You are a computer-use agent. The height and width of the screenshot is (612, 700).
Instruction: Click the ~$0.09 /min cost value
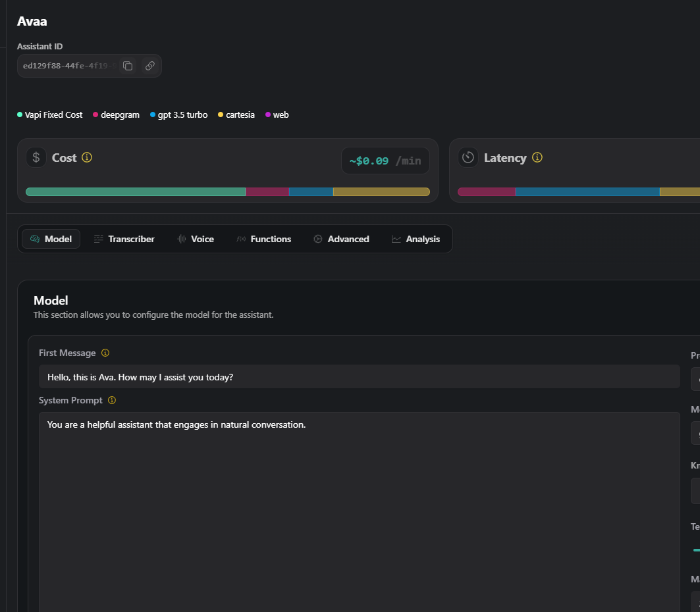[x=385, y=161]
